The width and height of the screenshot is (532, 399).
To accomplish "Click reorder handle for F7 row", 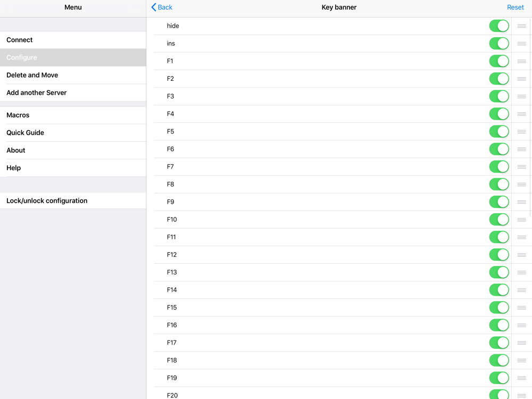I will click(x=521, y=167).
